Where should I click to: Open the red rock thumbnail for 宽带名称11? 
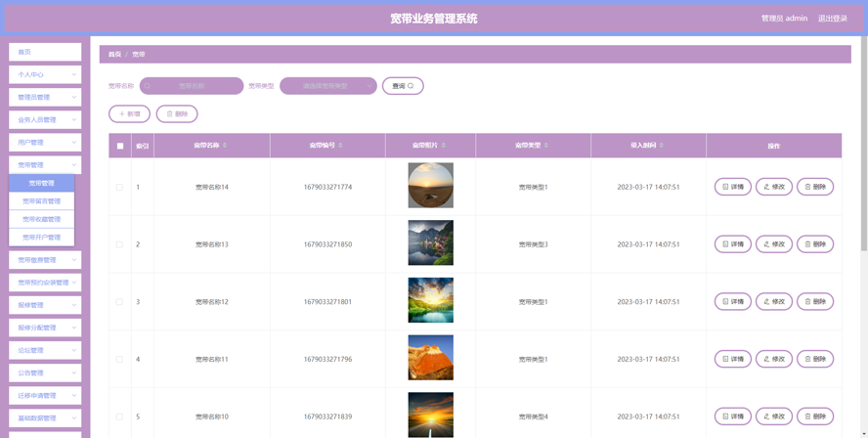(x=431, y=358)
